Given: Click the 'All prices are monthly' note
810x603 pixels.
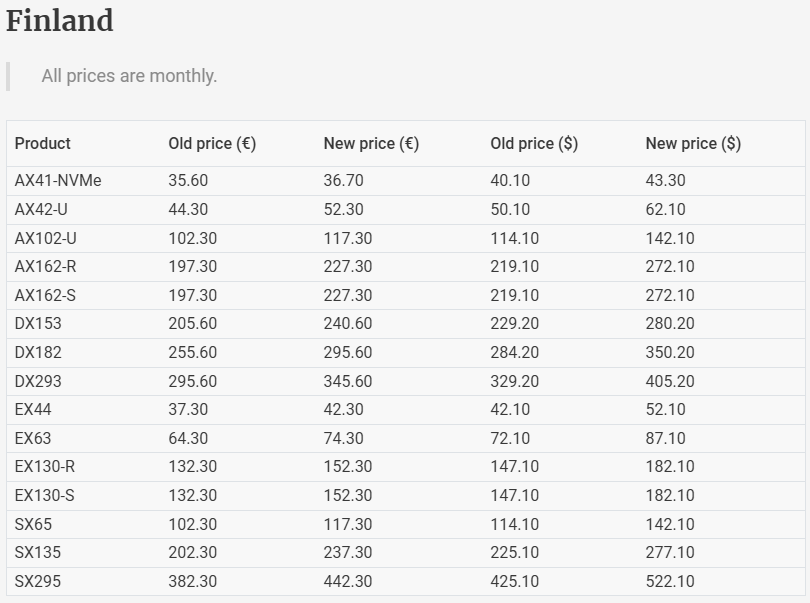Looking at the screenshot, I should 129,76.
